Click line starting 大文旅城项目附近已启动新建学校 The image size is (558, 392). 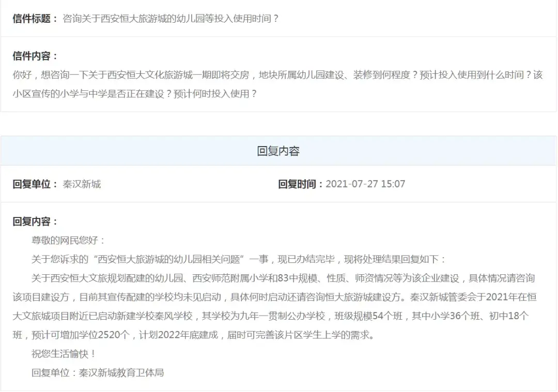tap(270, 316)
